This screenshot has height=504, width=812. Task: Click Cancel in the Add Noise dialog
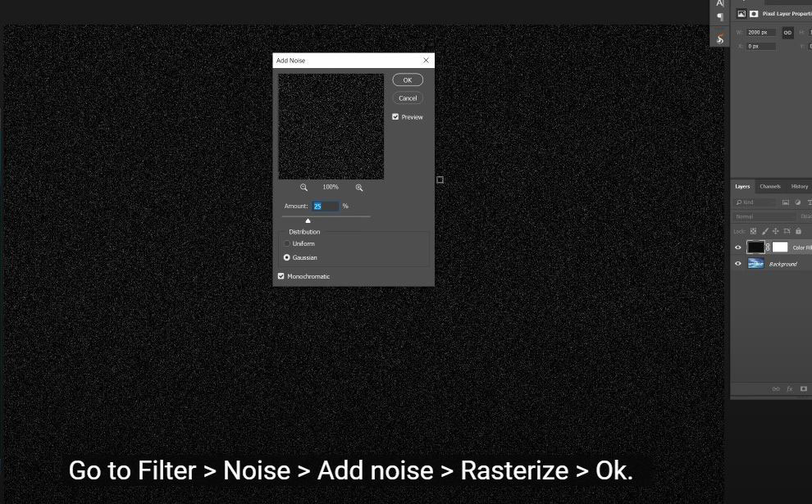[408, 98]
